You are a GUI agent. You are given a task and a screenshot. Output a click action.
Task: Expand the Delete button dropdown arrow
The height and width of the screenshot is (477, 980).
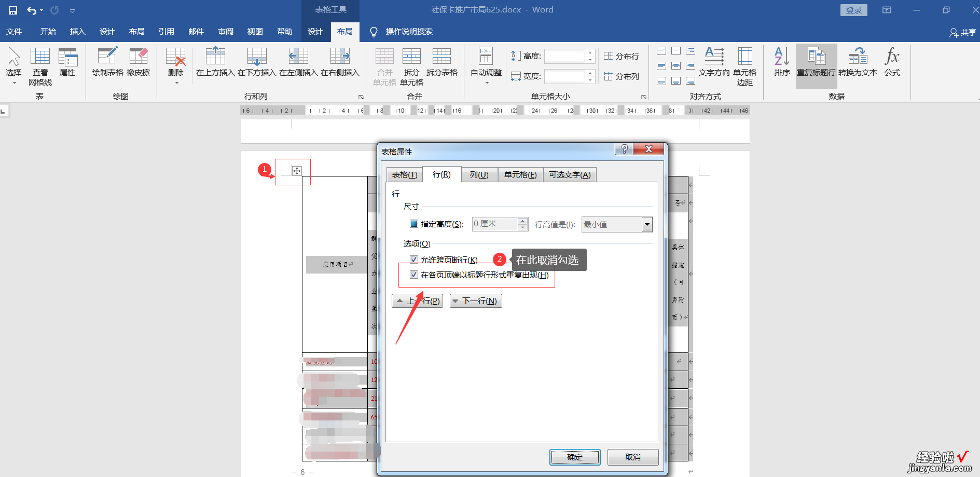[176, 83]
